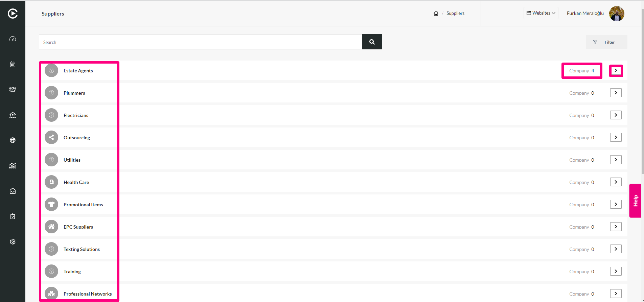644x302 pixels.
Task: Open the clipboard tasks icon in sidebar
Action: [13, 216]
